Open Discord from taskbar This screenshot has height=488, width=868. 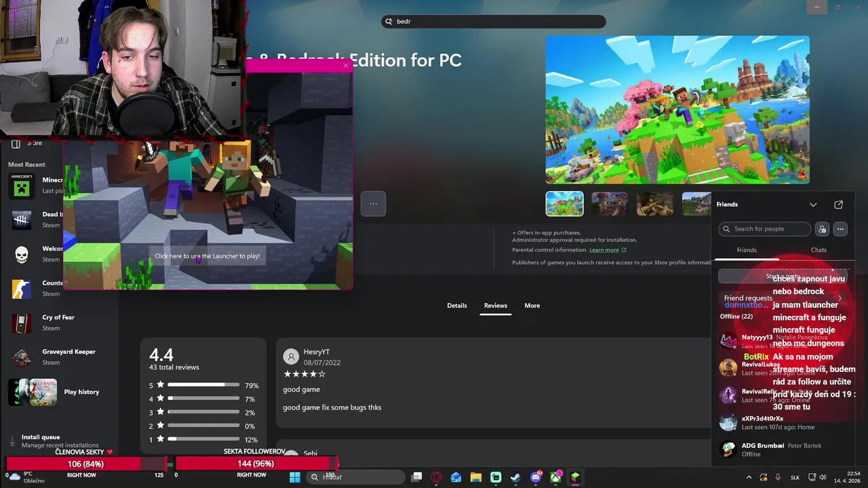click(x=536, y=477)
